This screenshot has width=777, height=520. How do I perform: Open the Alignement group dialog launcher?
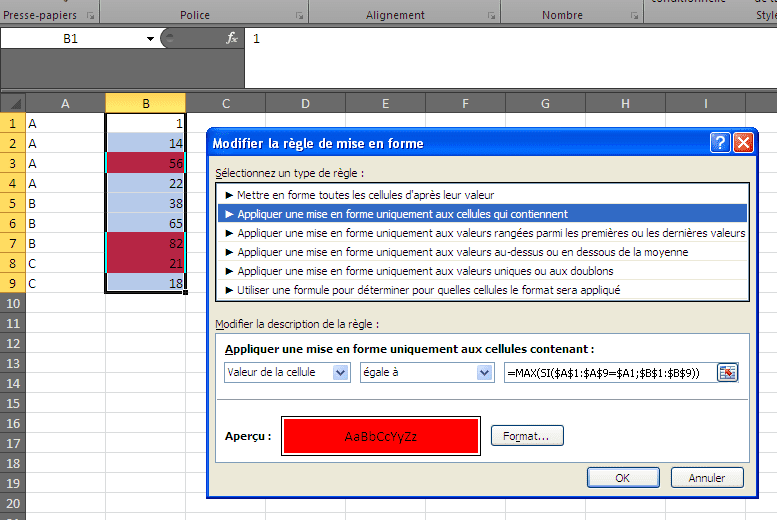490,16
